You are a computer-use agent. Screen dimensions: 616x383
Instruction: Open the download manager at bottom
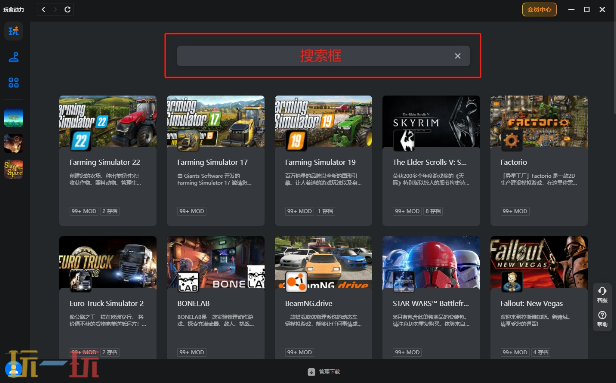(x=324, y=372)
